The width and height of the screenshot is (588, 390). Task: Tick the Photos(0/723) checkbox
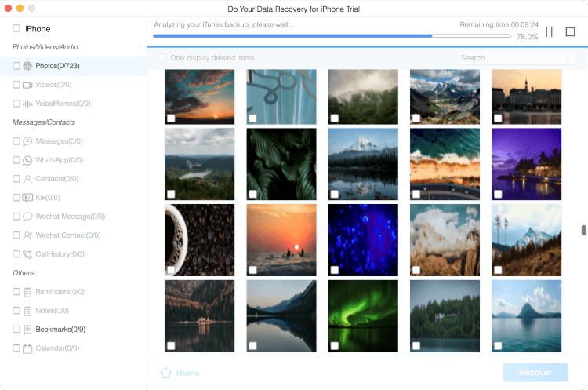pyautogui.click(x=16, y=66)
